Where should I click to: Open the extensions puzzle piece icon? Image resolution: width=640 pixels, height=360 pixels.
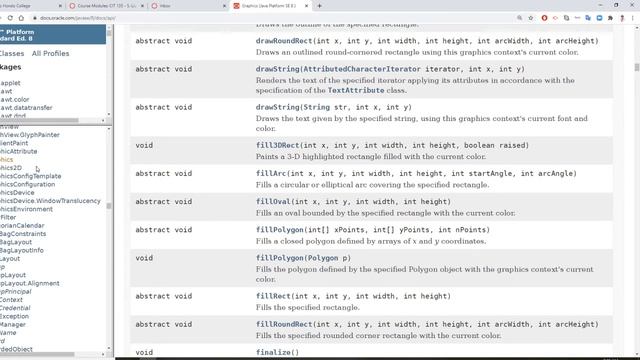click(x=610, y=18)
